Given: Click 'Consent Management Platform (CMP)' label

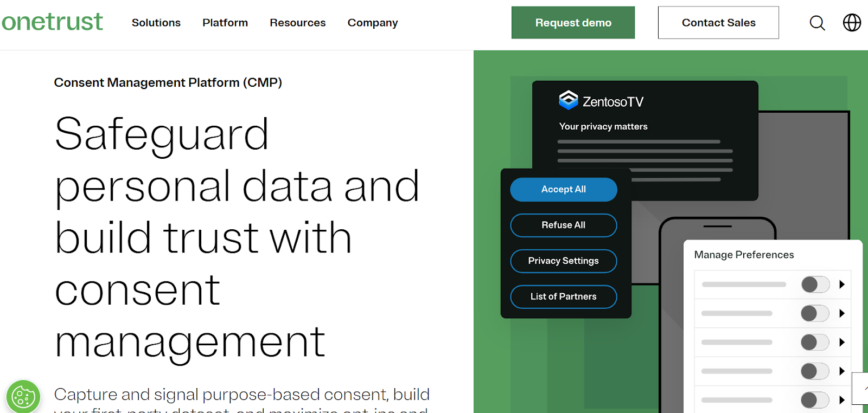Looking at the screenshot, I should (x=168, y=82).
